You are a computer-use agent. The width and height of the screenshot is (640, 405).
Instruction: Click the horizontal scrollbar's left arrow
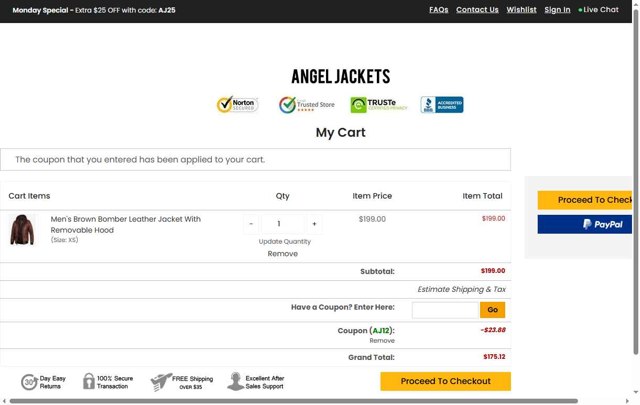click(4, 401)
